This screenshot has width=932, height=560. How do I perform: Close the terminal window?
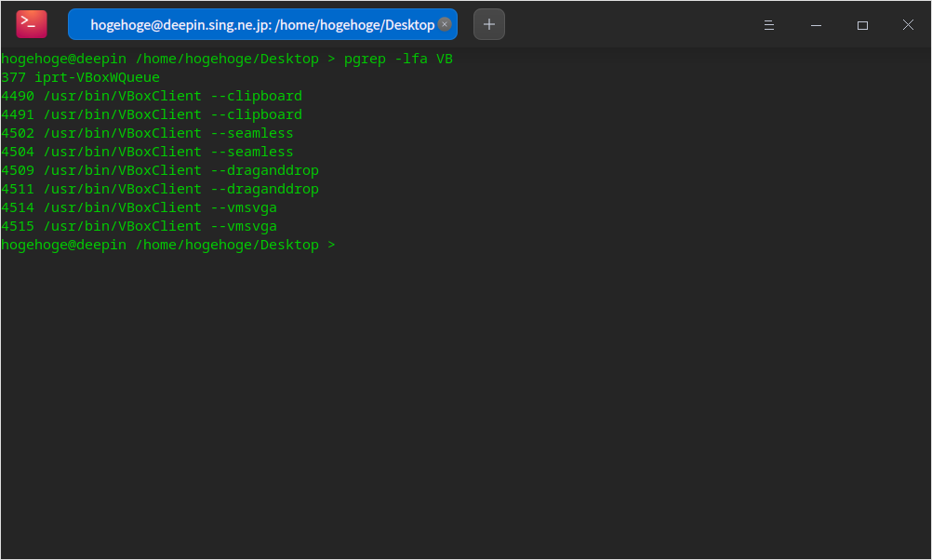(x=908, y=25)
